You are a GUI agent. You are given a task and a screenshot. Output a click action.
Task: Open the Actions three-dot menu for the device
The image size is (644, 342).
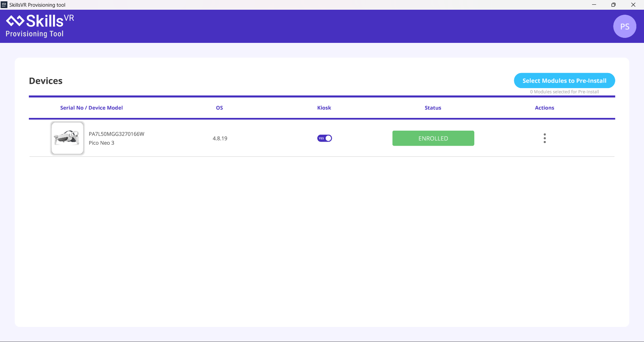click(545, 138)
